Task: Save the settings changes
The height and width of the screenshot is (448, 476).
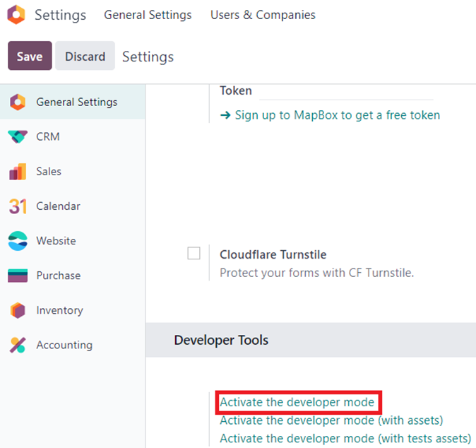Action: pos(30,56)
